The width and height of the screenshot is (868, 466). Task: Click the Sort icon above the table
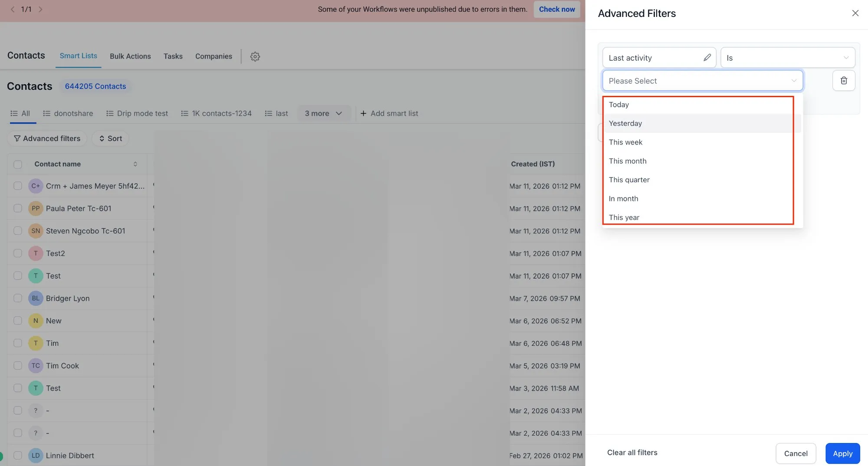(102, 138)
